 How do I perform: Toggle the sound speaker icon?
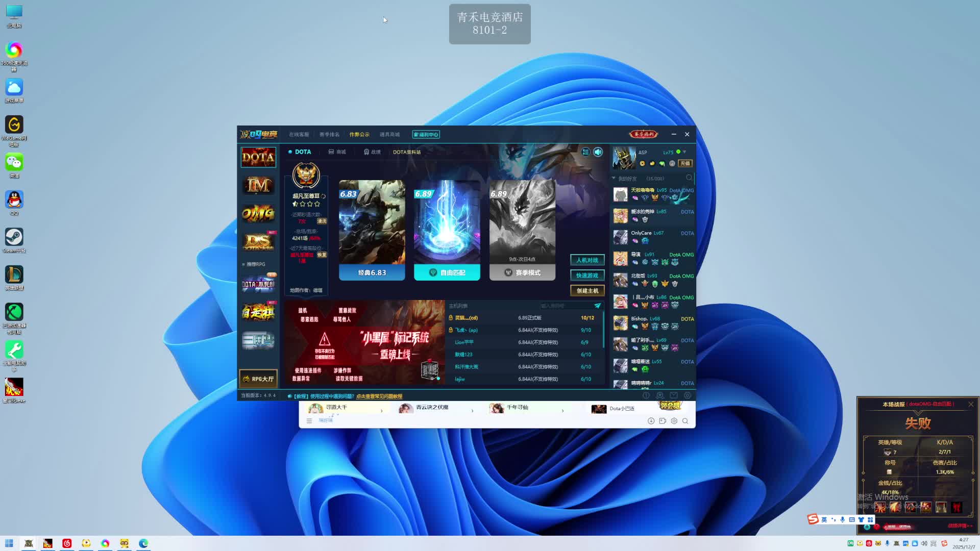point(598,152)
